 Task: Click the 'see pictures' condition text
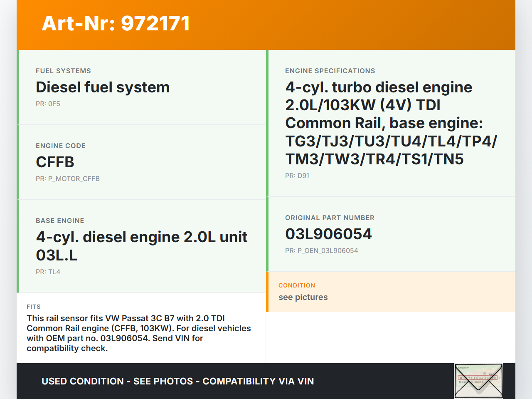point(303,297)
